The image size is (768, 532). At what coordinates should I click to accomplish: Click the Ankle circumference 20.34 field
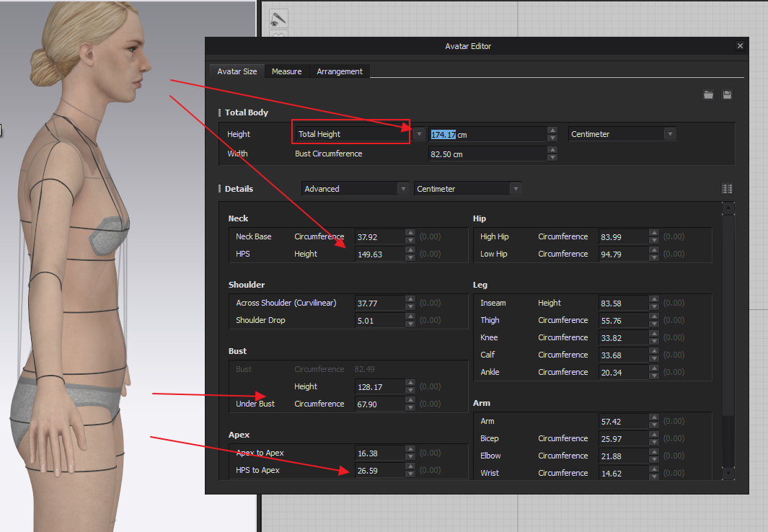pos(624,372)
